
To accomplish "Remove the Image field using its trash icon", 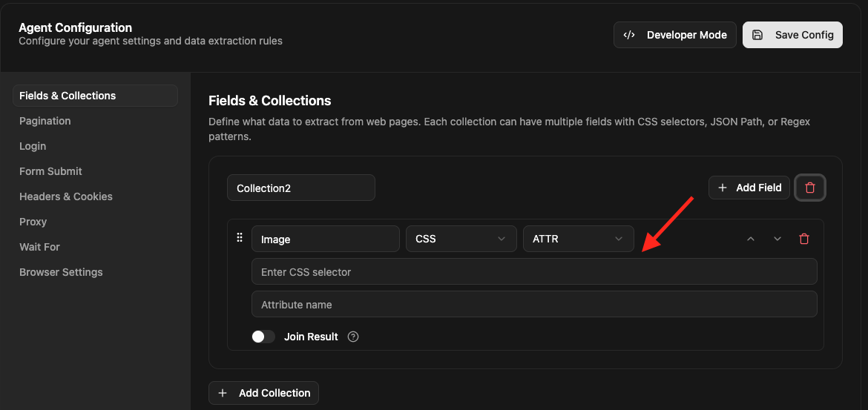I will [804, 239].
